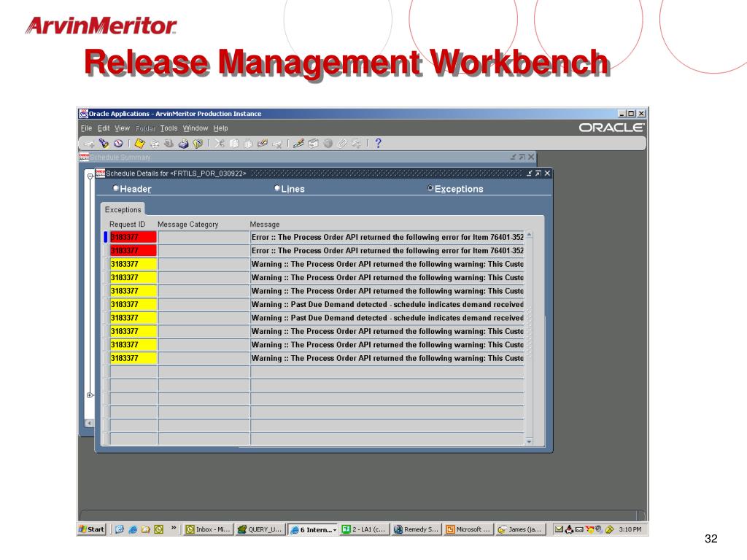The height and width of the screenshot is (560, 747).
Task: Open the Edit menu
Action: pos(104,128)
